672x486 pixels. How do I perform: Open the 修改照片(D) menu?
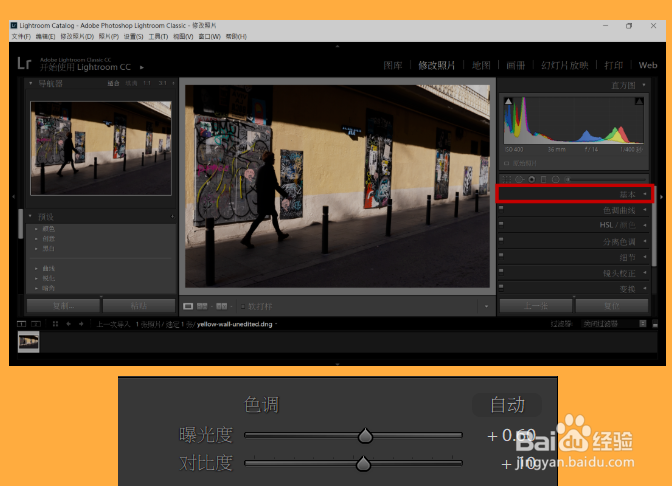coord(77,36)
